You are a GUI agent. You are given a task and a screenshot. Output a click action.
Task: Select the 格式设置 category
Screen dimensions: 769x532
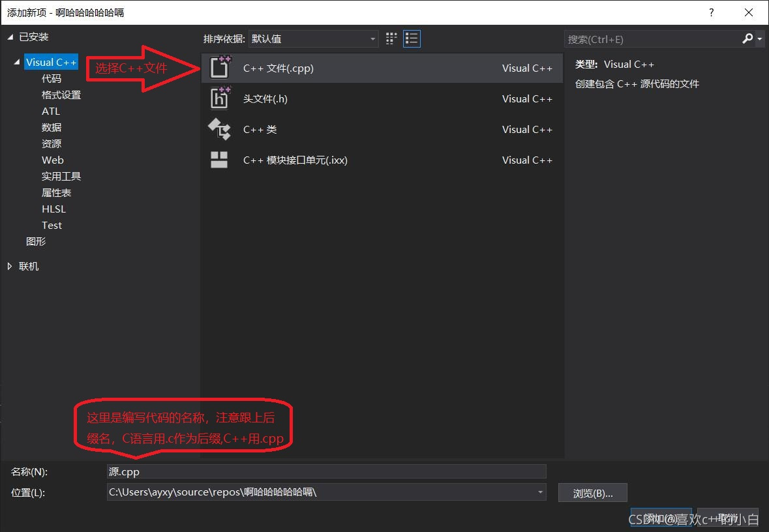point(61,95)
